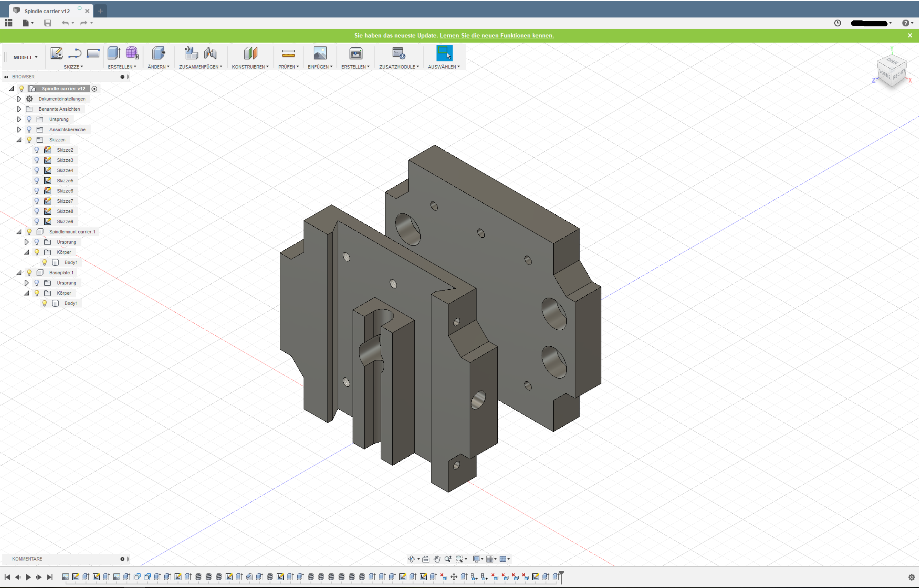Select the Create Sketch tool icon
919x588 pixels.
(56, 53)
